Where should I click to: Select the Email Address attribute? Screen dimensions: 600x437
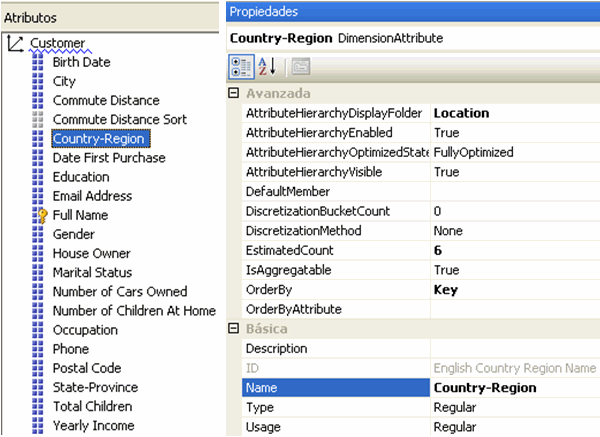[x=92, y=196]
